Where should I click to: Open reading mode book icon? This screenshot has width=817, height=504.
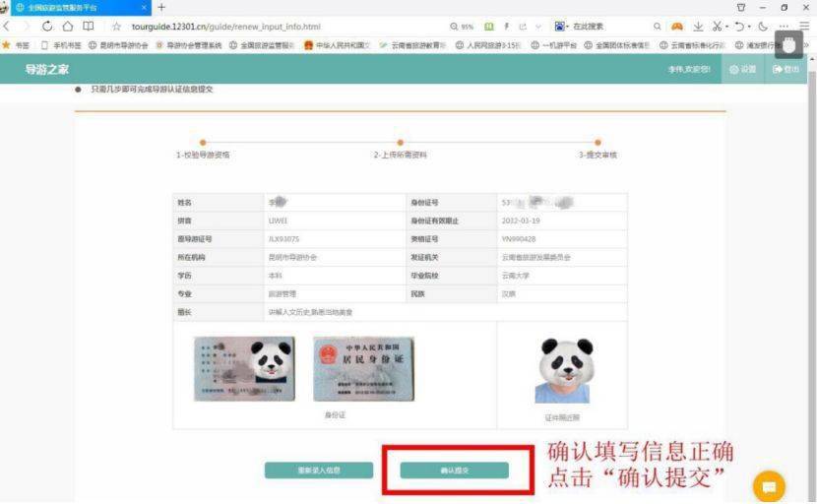89,26
